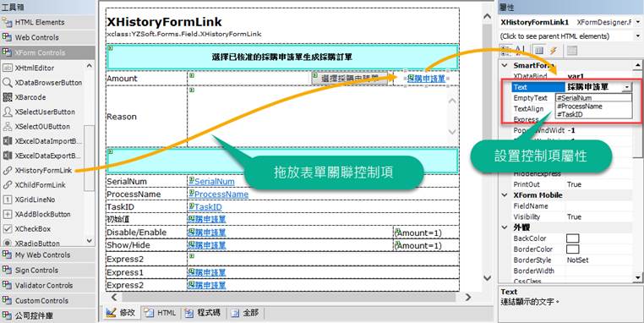Click the BackColor color swatch
This screenshot has width=644, height=323.
(x=572, y=238)
